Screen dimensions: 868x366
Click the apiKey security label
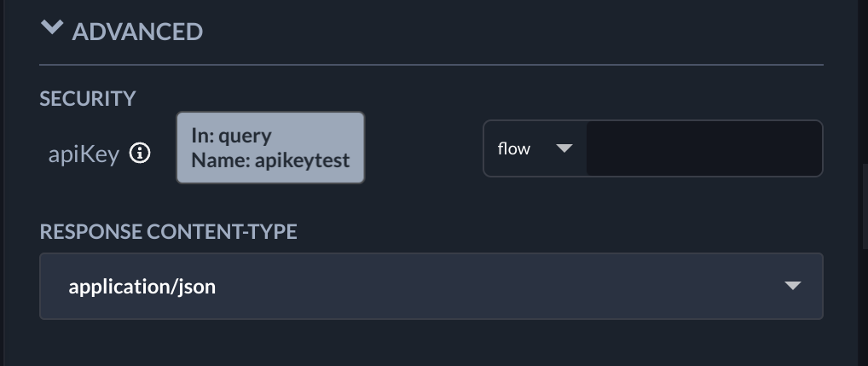click(x=83, y=155)
